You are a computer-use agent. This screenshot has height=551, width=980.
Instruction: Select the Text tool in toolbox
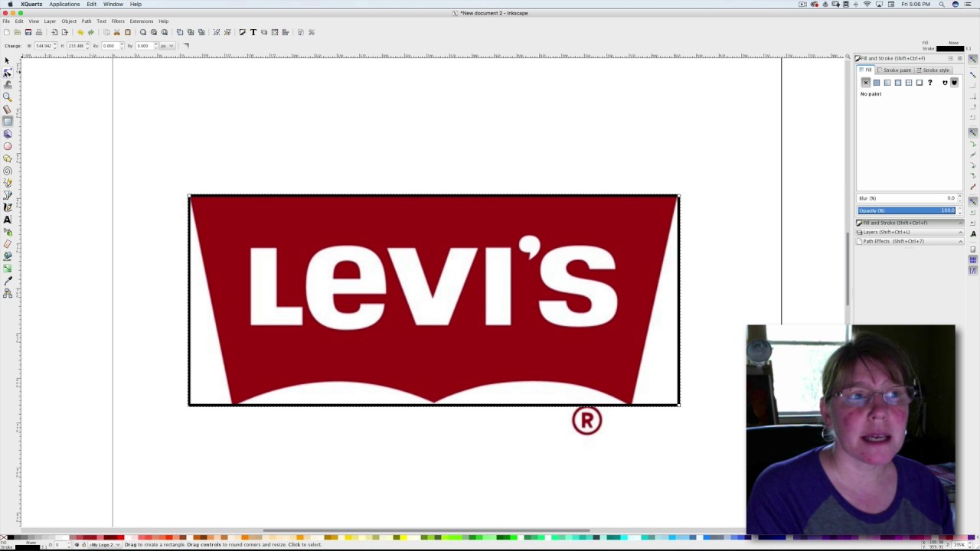tap(8, 220)
